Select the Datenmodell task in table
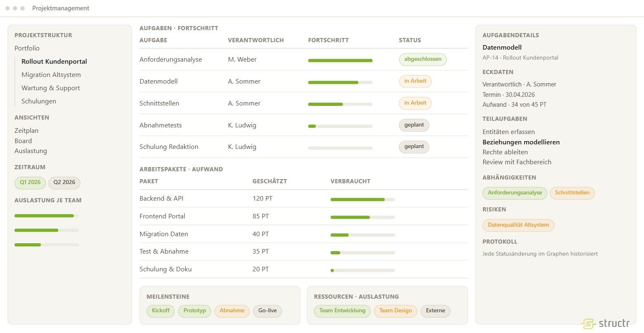 pyautogui.click(x=304, y=81)
